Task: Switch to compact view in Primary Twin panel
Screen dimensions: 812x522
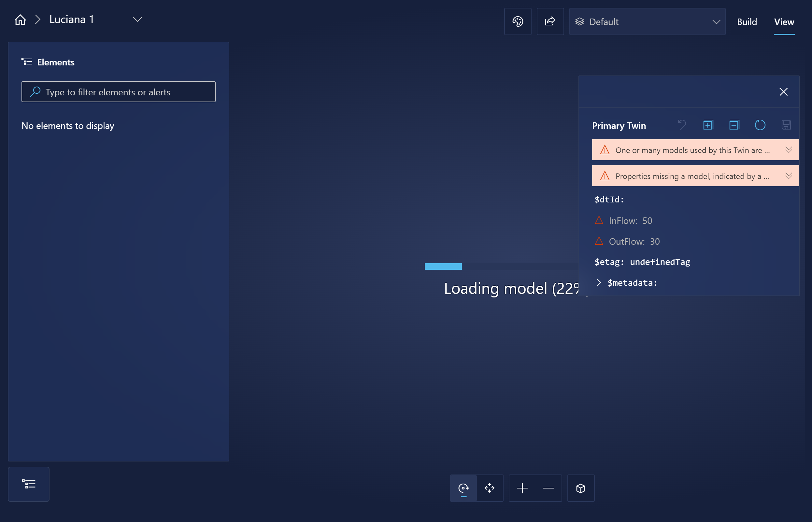Action: 734,125
